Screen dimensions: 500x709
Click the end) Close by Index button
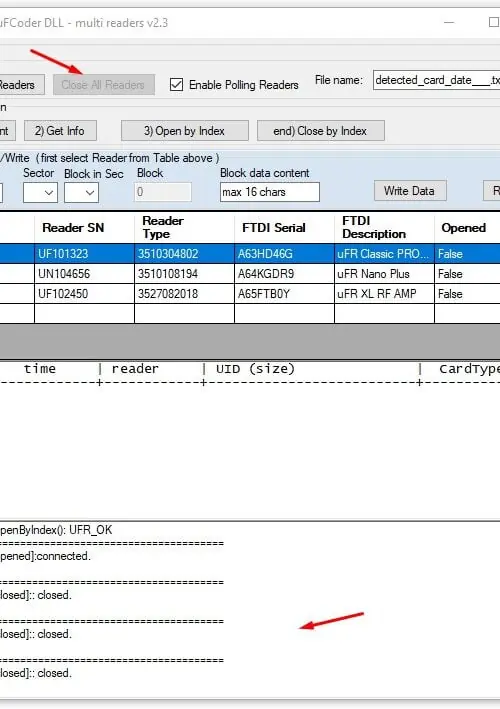321,131
